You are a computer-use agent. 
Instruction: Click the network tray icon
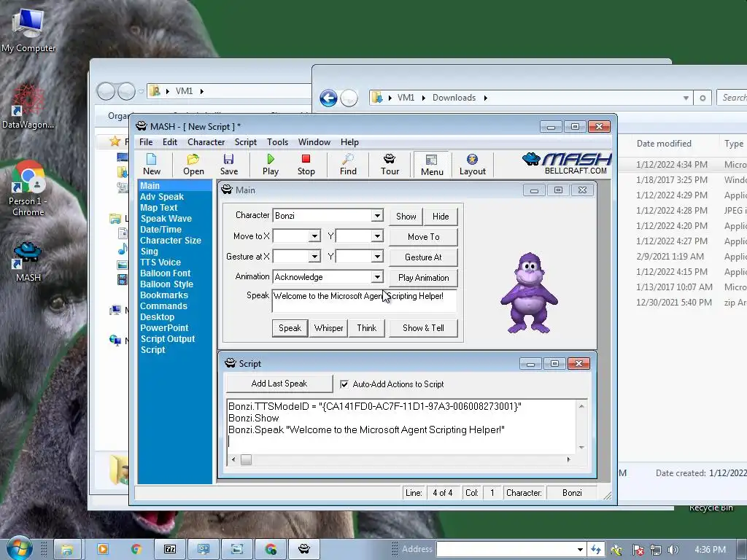[x=656, y=550]
